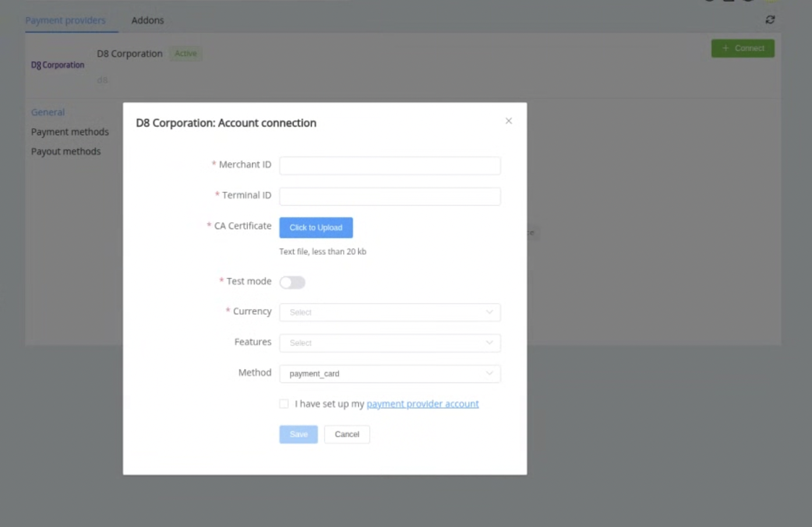Focus the Merchant ID input field

[x=390, y=166]
